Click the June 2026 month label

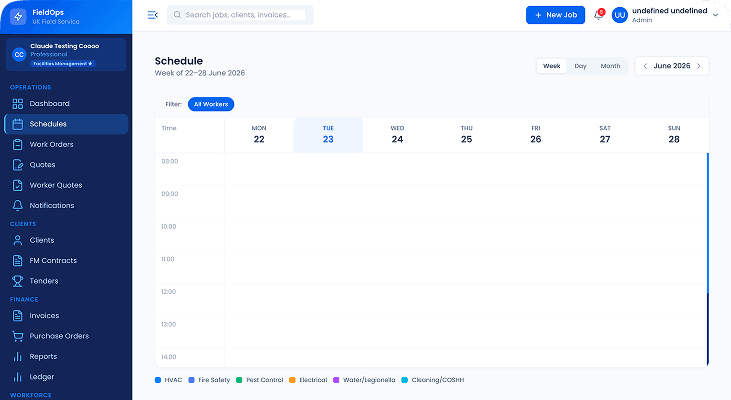672,66
